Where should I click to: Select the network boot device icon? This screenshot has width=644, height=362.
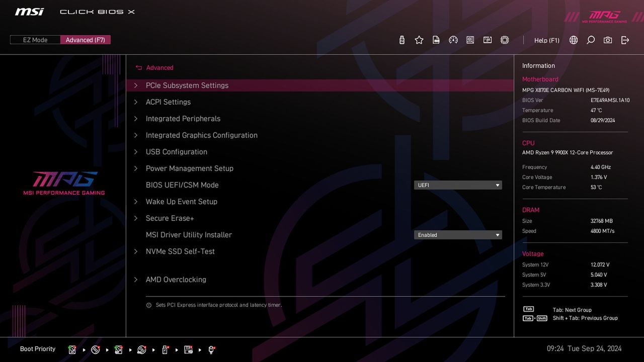click(x=212, y=350)
